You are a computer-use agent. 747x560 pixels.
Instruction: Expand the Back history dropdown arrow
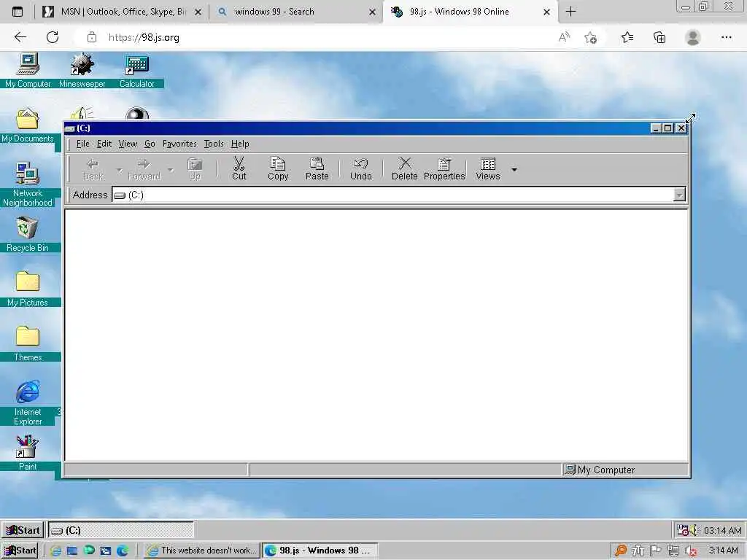(x=120, y=169)
